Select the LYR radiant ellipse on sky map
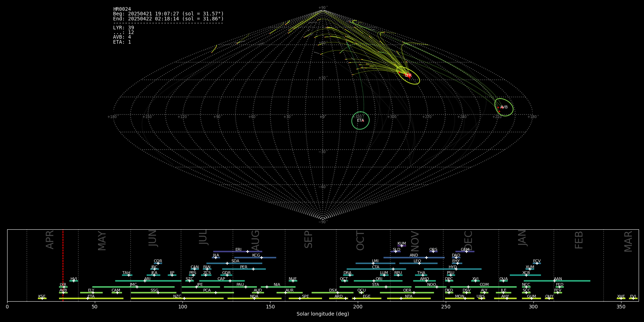 [408, 75]
